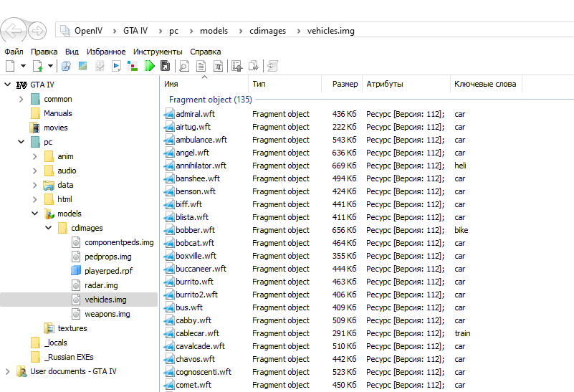Expand User documents - GTA IV node
Viewport: 574px width, 392px height.
(7, 371)
